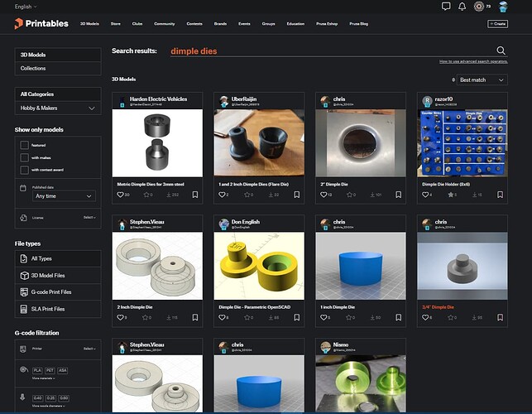Open the English language dropdown
This screenshot has height=414, width=532.
[26, 7]
